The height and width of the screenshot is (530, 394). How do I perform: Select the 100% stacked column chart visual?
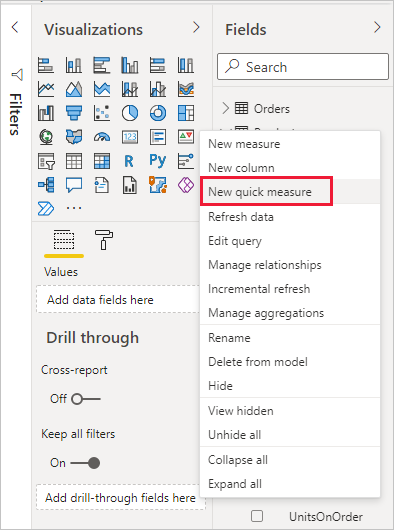(x=186, y=65)
